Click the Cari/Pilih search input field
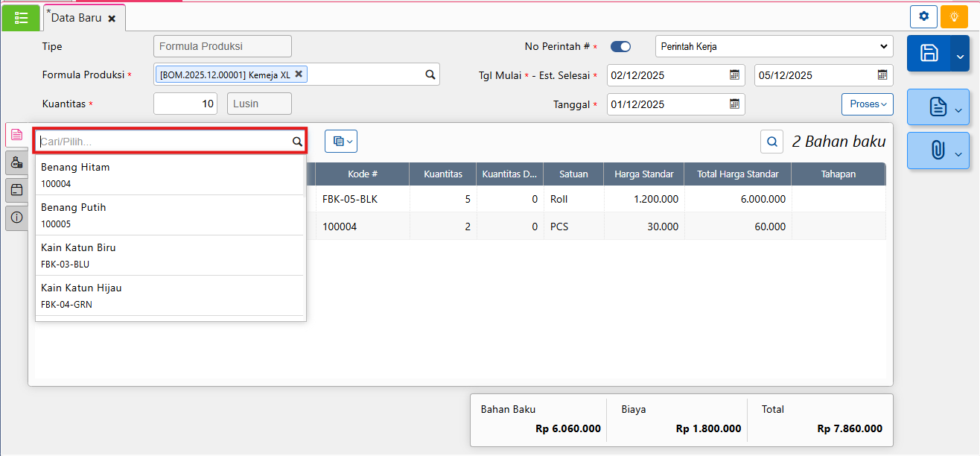Viewport: 980px width, 456px height. coord(164,141)
